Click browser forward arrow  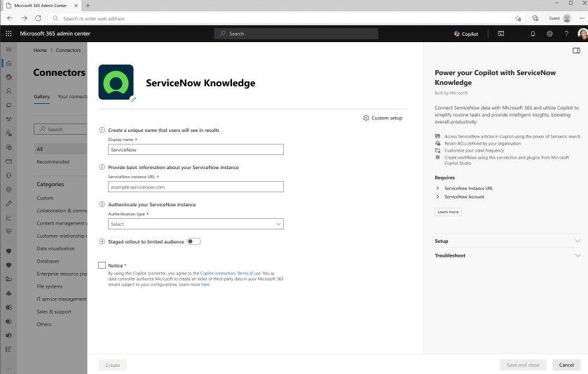24,18
